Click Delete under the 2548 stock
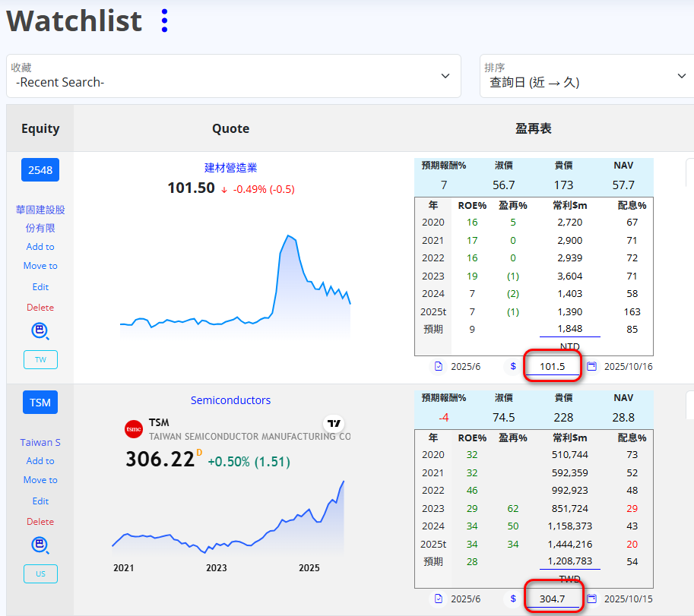The width and height of the screenshot is (694, 616). point(40,308)
